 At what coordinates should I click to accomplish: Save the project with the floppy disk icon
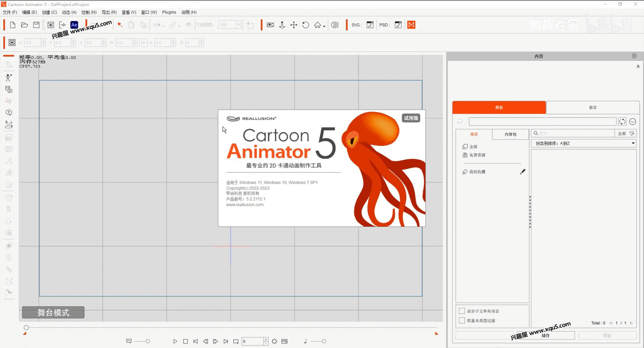point(36,25)
